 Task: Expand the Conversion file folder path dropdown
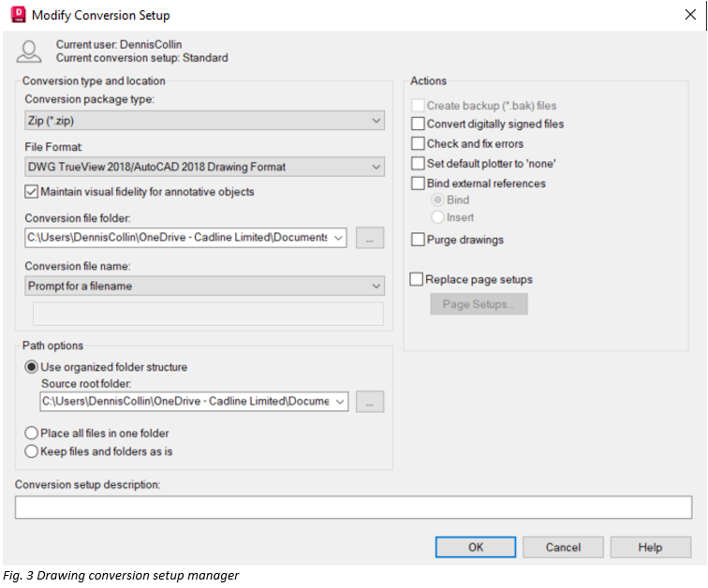point(338,238)
